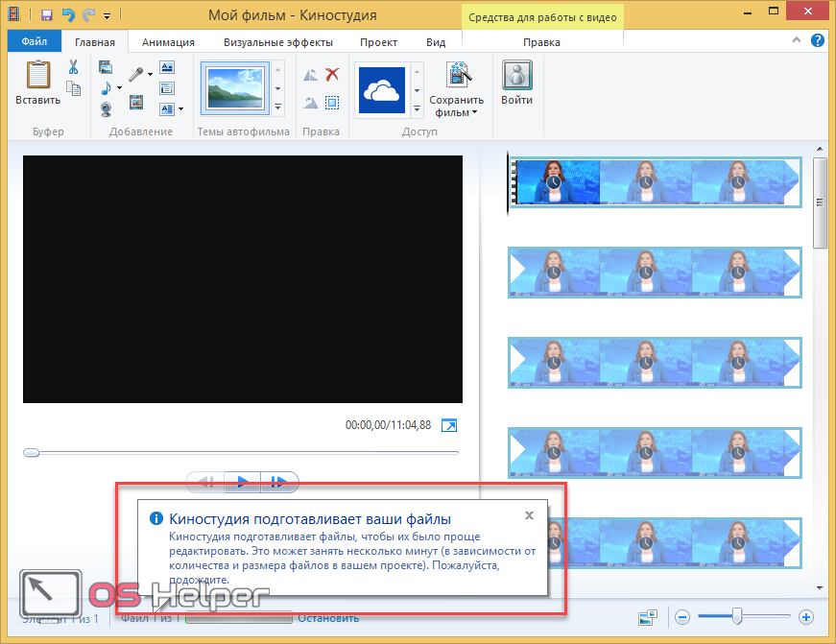The height and width of the screenshot is (644, 836).
Task: Expand the AutoMovie themes gallery
Action: 278,107
